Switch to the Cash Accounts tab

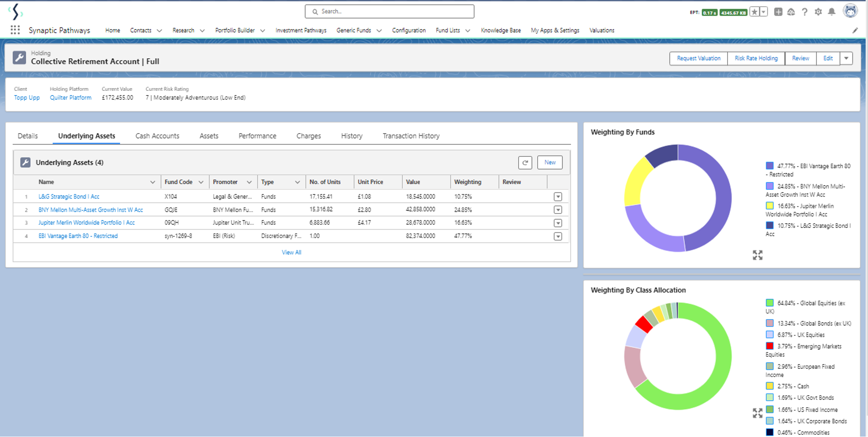[x=157, y=136]
